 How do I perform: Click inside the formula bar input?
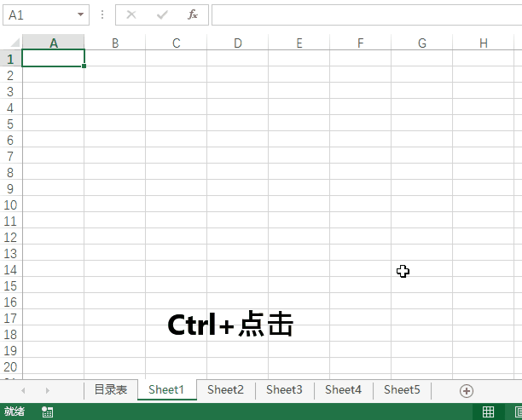click(365, 14)
